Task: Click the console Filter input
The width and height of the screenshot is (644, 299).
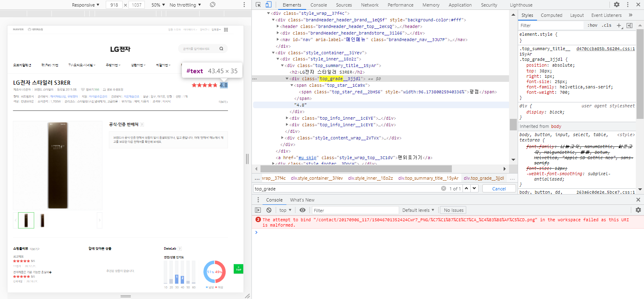Action: (355, 210)
